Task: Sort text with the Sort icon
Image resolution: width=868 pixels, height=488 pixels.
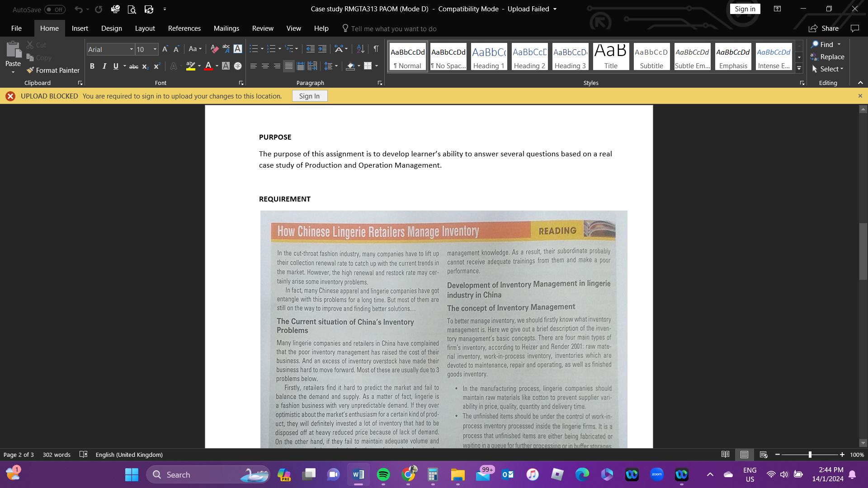Action: click(360, 49)
